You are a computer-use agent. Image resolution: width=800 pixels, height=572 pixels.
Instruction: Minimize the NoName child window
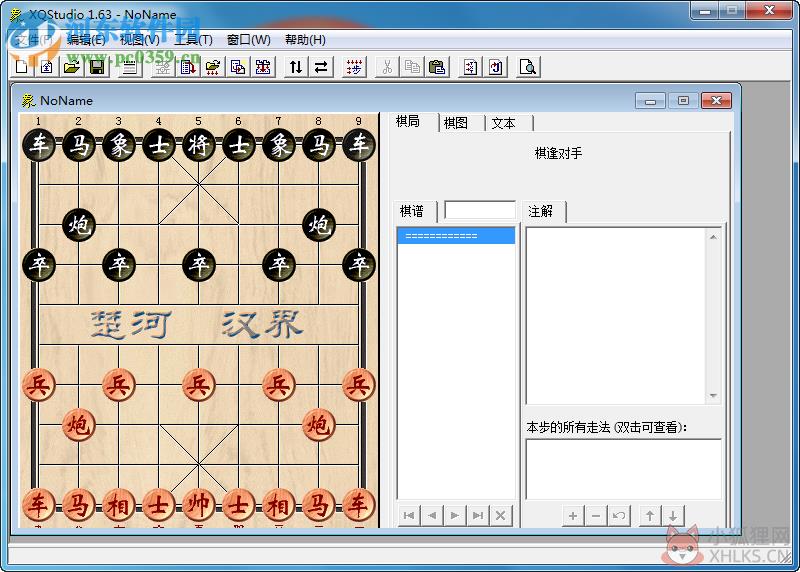click(650, 101)
